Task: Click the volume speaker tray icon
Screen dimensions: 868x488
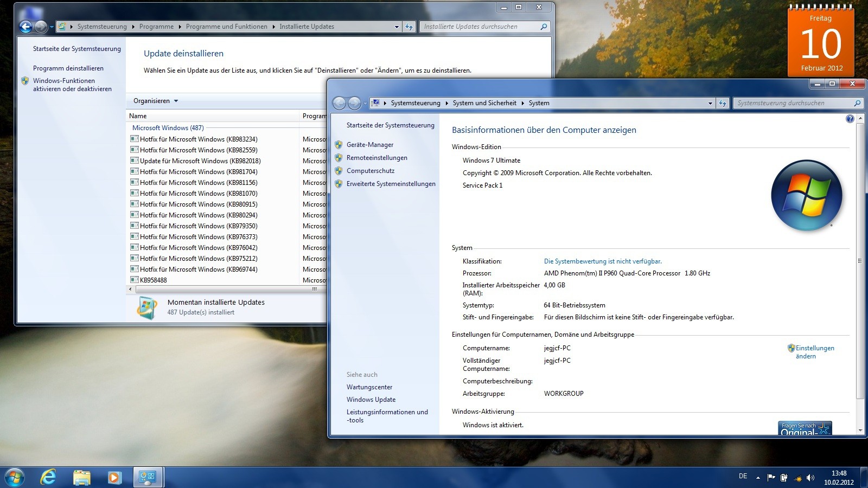Action: coord(810,478)
